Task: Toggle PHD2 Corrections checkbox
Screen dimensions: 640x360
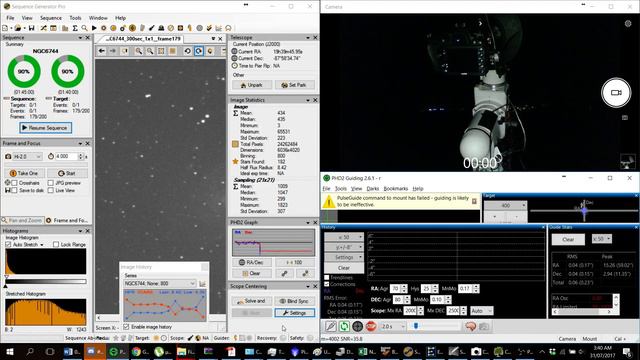Action: [327, 284]
